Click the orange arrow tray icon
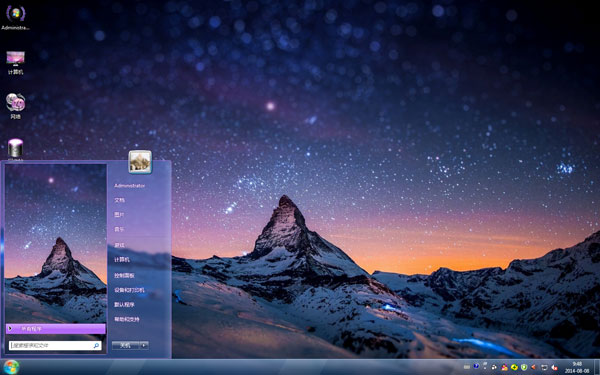This screenshot has height=375, width=600. pyautogui.click(x=533, y=367)
